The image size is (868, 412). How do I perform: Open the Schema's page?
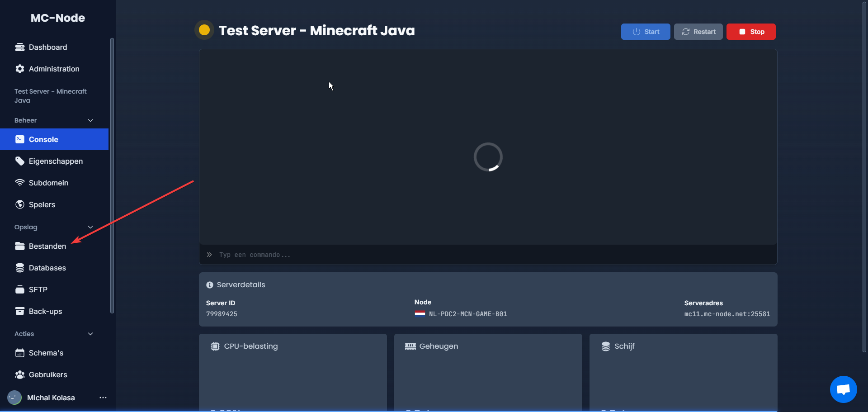54,353
